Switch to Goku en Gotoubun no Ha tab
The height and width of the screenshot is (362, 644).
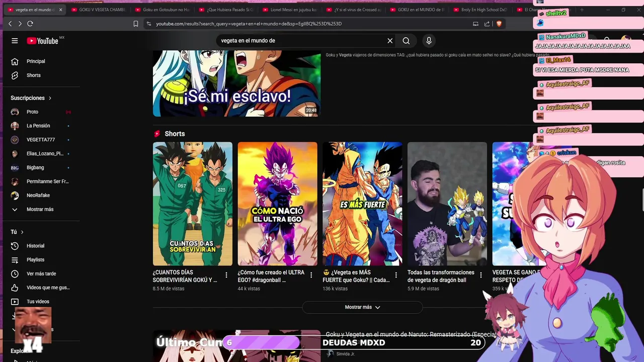click(162, 10)
